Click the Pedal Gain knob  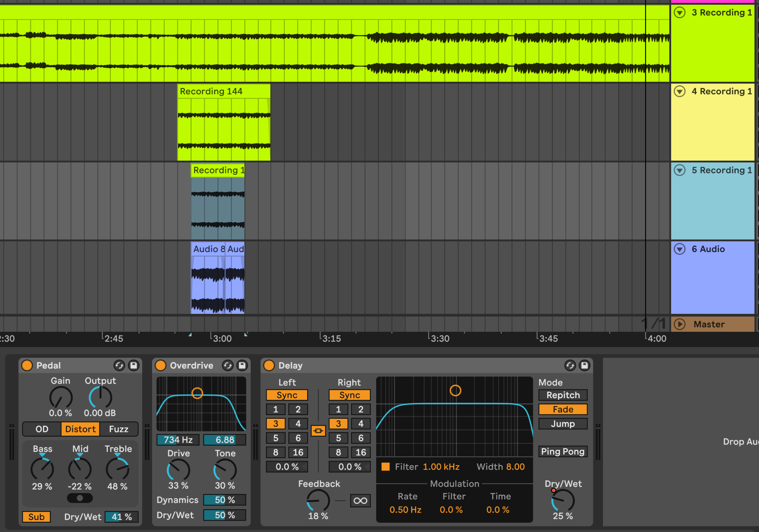pyautogui.click(x=61, y=398)
